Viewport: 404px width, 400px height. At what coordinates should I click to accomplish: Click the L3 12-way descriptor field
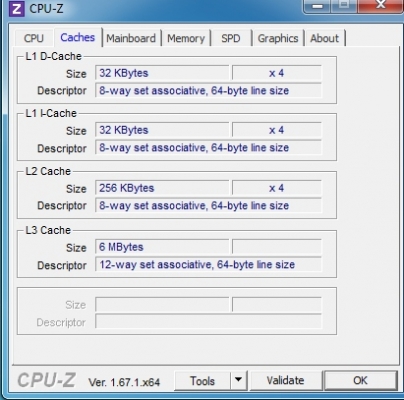tap(209, 265)
